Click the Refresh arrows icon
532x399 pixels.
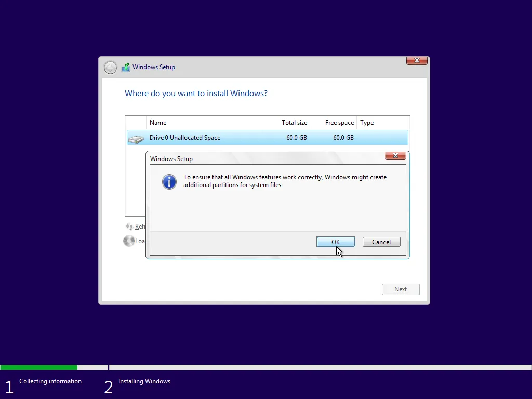pos(129,227)
